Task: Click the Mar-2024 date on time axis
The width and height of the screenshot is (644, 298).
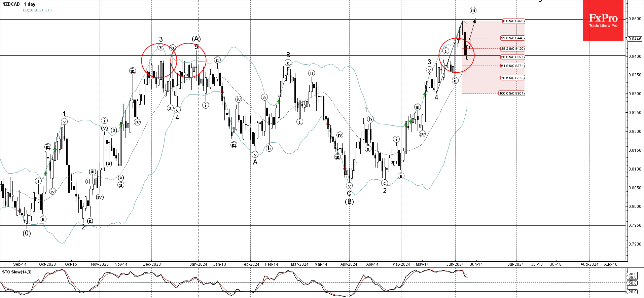Action: pos(300,264)
